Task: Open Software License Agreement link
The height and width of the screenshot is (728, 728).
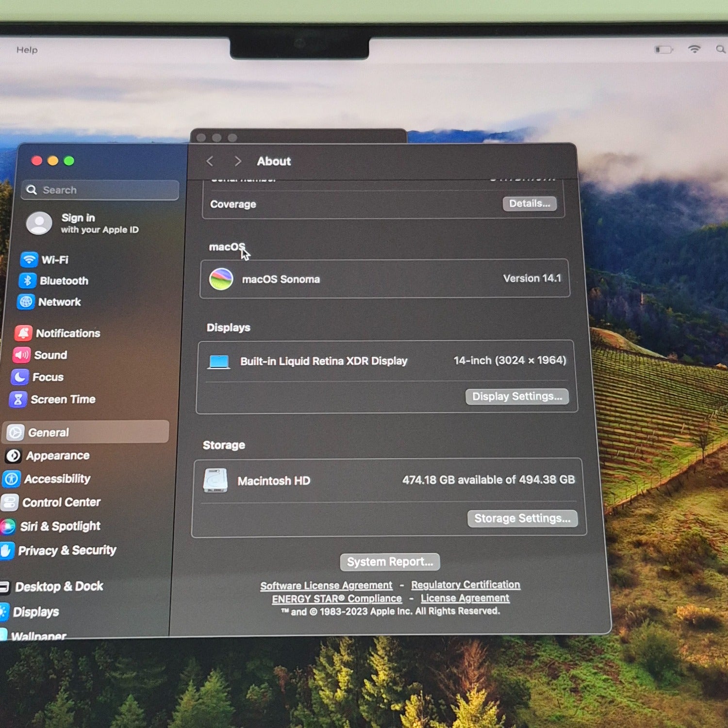Action: (x=326, y=586)
